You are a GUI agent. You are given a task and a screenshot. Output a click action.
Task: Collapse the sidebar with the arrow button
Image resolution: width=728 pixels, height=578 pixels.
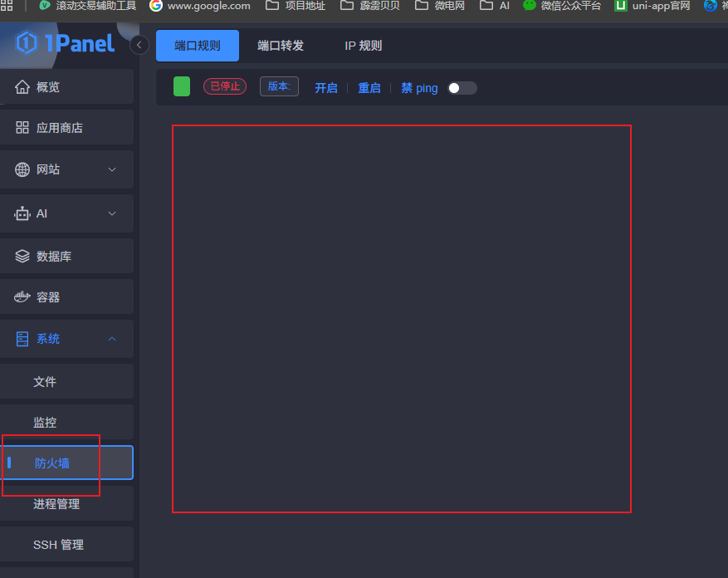[x=139, y=45]
